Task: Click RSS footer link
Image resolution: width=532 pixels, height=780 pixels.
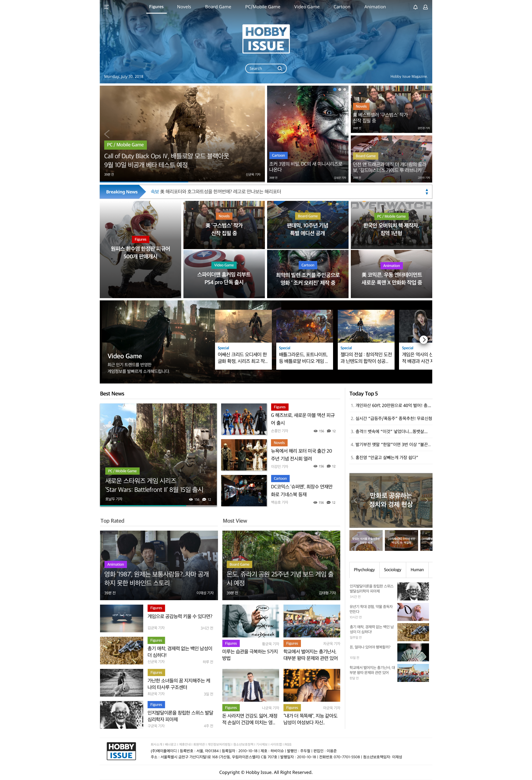Action: [288, 745]
